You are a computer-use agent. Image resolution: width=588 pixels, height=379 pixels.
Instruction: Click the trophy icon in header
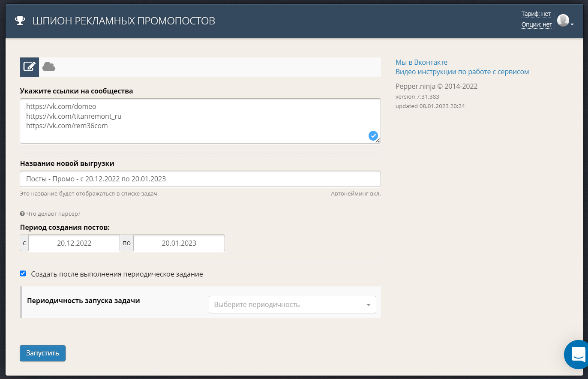coord(20,21)
